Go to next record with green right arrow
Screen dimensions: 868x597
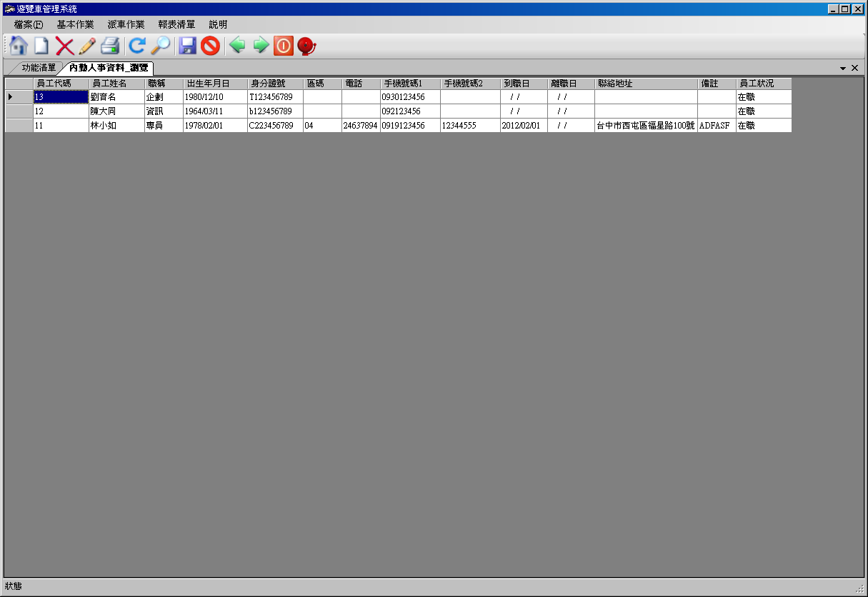point(261,46)
